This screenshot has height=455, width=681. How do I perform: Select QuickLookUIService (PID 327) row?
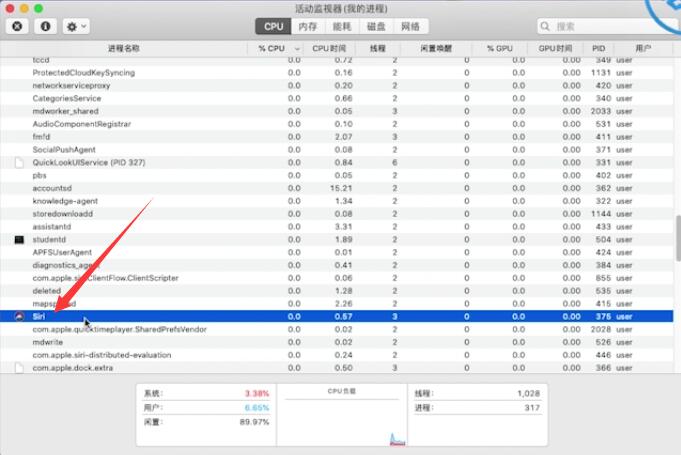point(337,162)
